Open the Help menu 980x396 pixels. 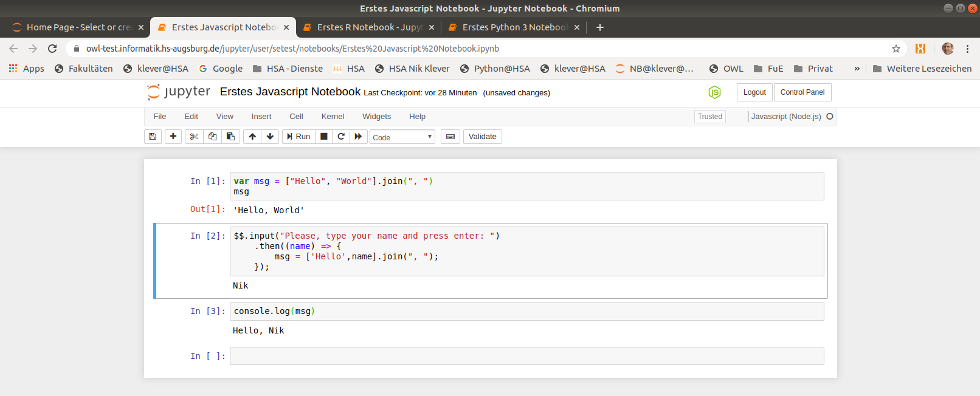pyautogui.click(x=418, y=117)
